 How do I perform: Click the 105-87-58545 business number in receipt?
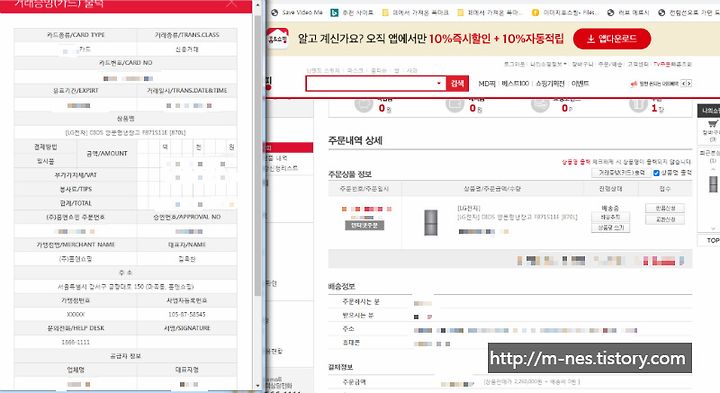[x=187, y=314]
